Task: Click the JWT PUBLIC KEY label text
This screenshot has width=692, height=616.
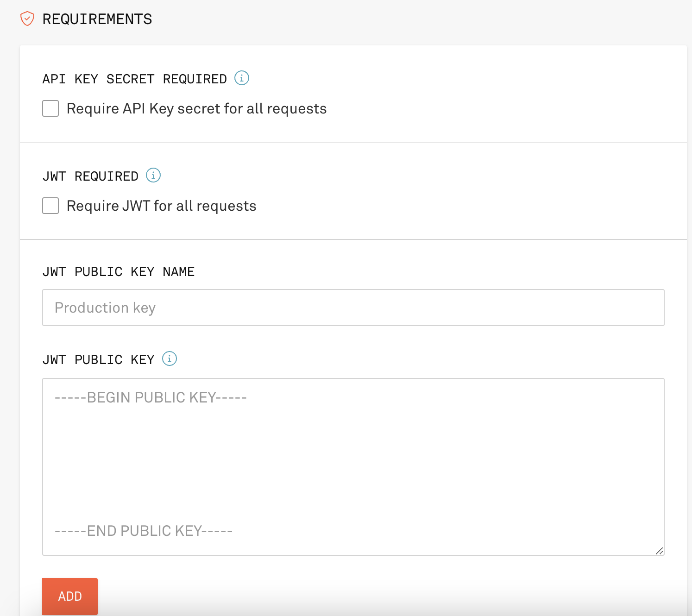Action: tap(99, 360)
